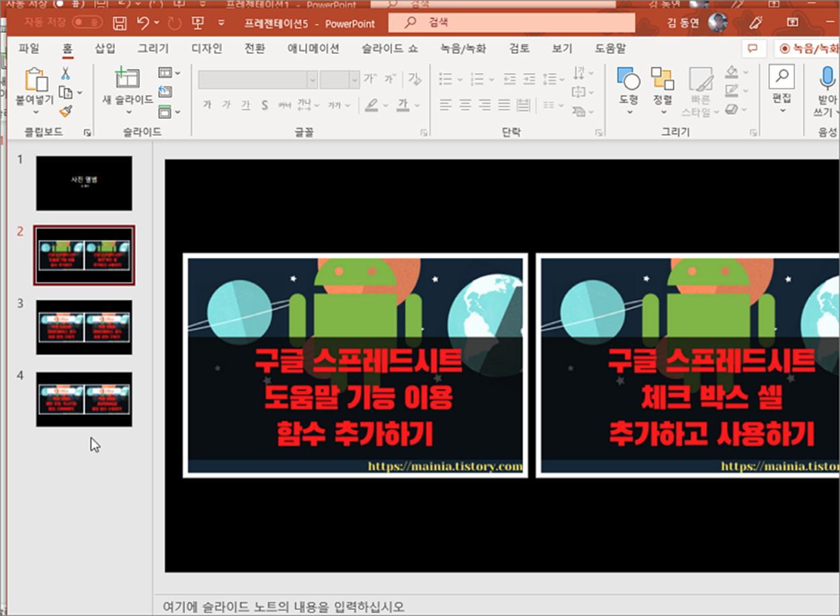Click the search (검색) box
840x616 pixels.
click(511, 23)
